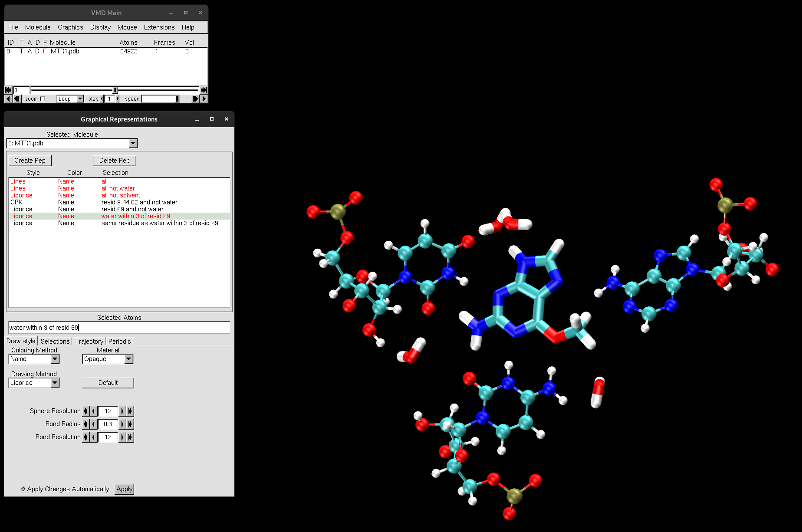This screenshot has width=802, height=532.
Task: Open the Extensions menu
Action: click(159, 27)
